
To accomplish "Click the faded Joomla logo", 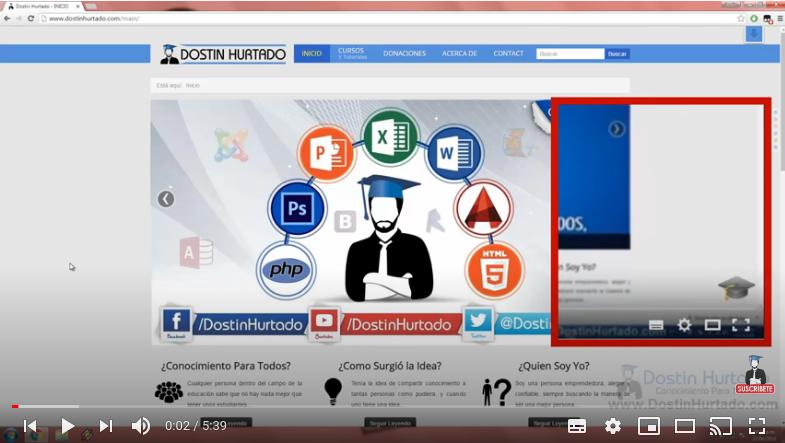I will pos(231,145).
